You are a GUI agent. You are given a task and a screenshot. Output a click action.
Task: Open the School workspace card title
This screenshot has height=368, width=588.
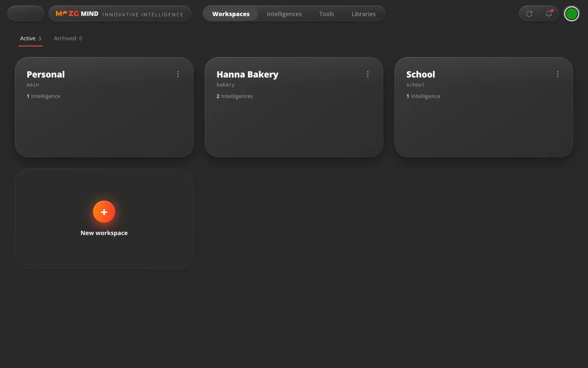tap(420, 74)
